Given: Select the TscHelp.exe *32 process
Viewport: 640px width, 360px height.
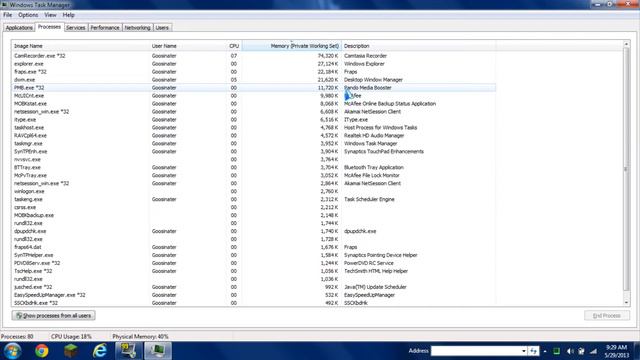Looking at the screenshot, I should coord(254,271).
